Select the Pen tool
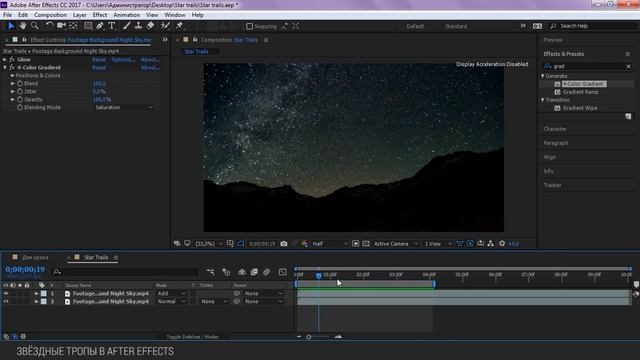This screenshot has width=640, height=360. (100, 26)
